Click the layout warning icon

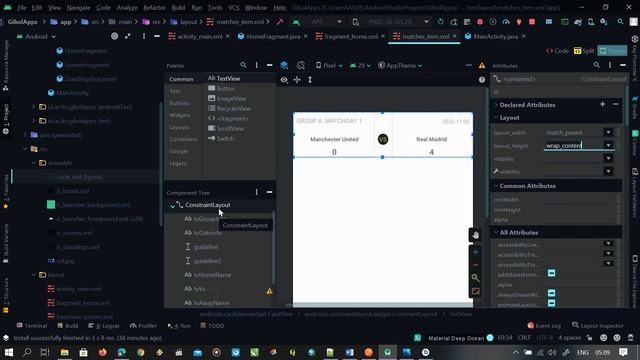482,65
